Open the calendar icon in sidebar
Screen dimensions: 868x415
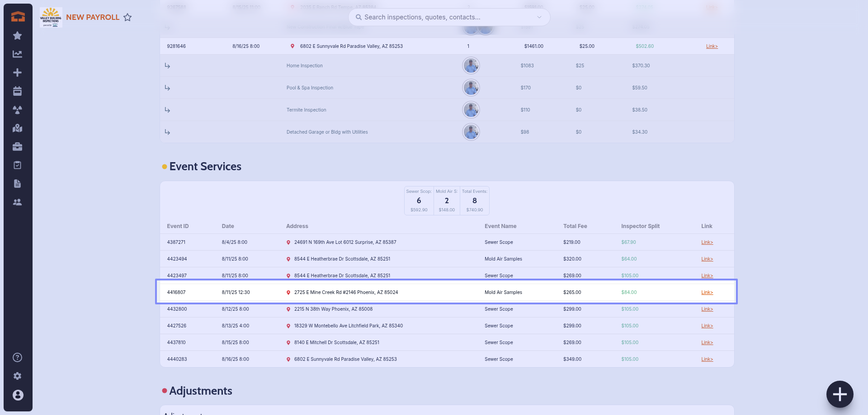click(x=18, y=91)
